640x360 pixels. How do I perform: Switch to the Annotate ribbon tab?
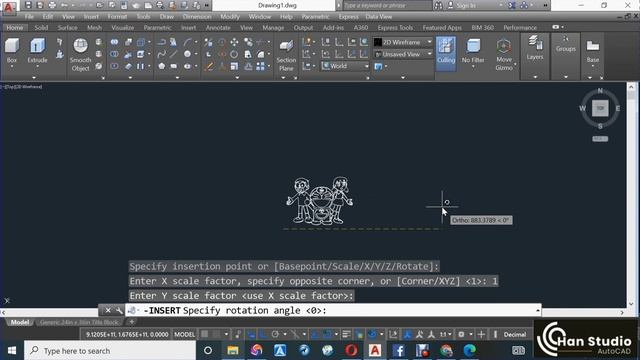pyautogui.click(x=218, y=27)
